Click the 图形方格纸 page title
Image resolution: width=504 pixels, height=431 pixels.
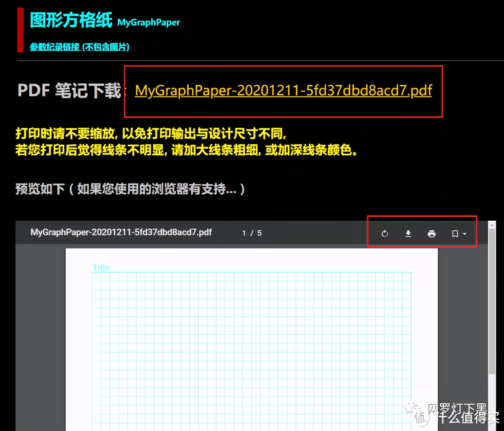(x=71, y=20)
